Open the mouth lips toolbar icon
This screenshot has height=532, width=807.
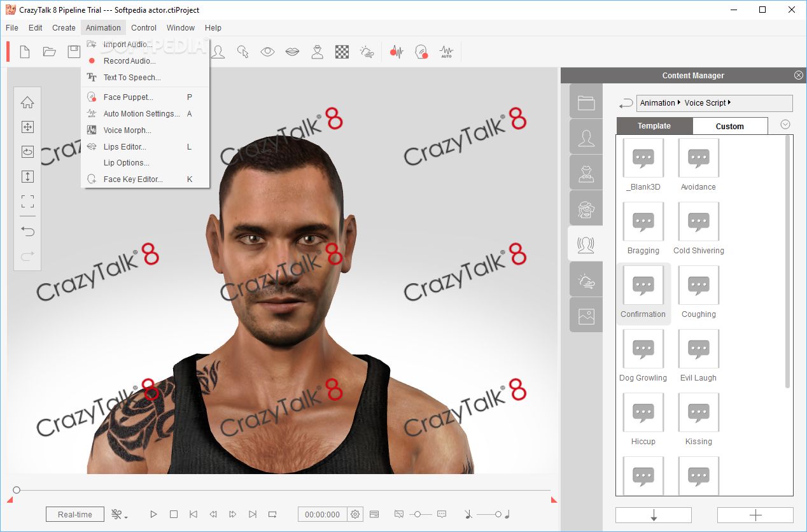pos(292,52)
